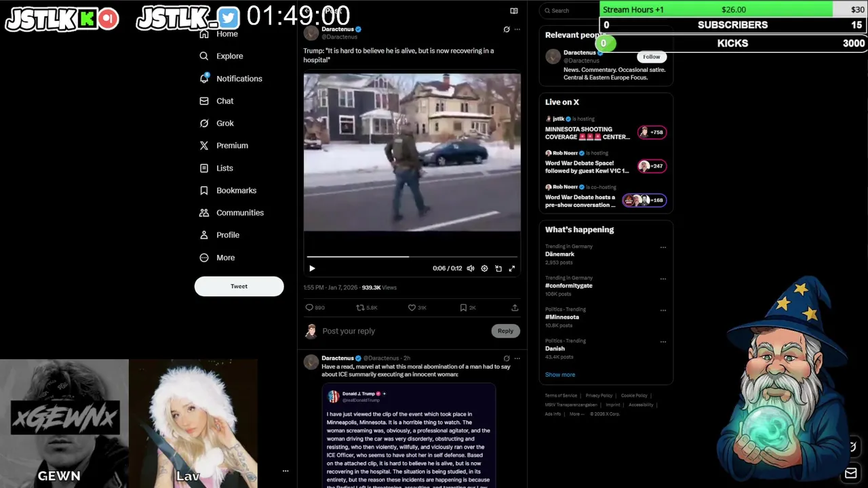Open Bookmarks in sidebar navigation
Screen dimensions: 868x488
tap(228, 190)
